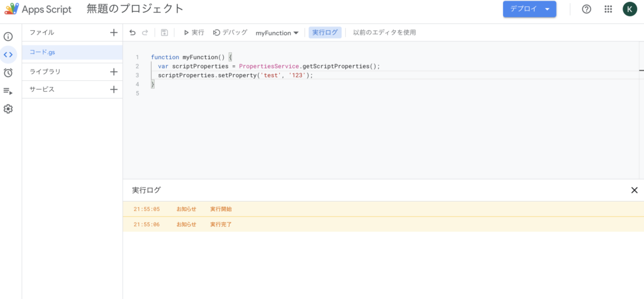The image size is (644, 299).
Task: Place cursor on code line 1 function myFunction
Action: [x=191, y=57]
